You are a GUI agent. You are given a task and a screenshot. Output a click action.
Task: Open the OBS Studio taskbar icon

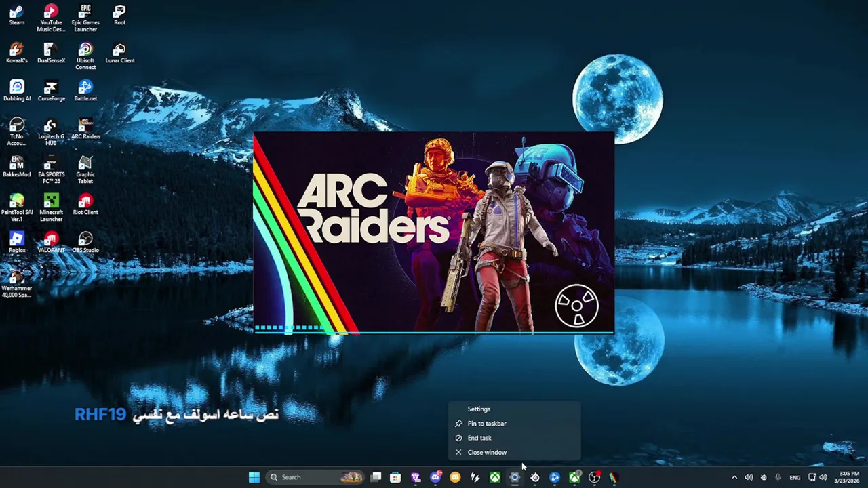(x=594, y=477)
